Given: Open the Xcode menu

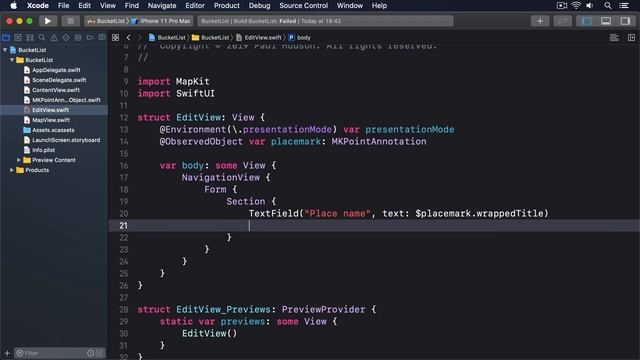Looking at the screenshot, I should pyautogui.click(x=38, y=6).
